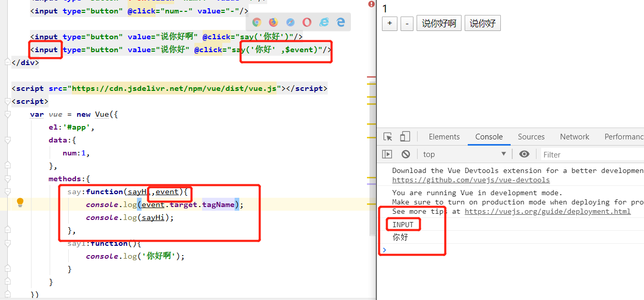644x300 pixels.
Task: Collapse the <script> block fold marker
Action: 7,101
